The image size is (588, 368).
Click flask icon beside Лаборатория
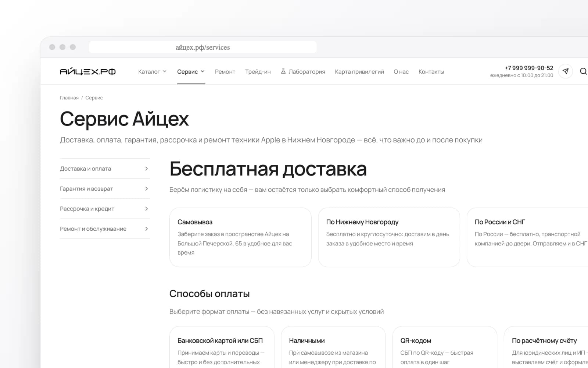pyautogui.click(x=283, y=71)
